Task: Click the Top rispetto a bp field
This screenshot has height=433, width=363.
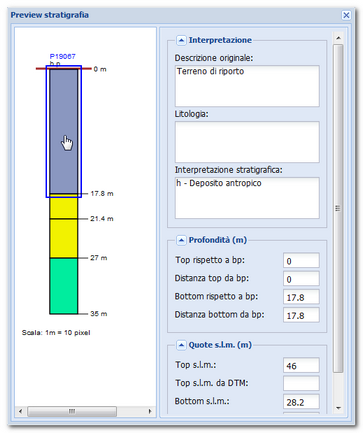Action: pos(301,260)
